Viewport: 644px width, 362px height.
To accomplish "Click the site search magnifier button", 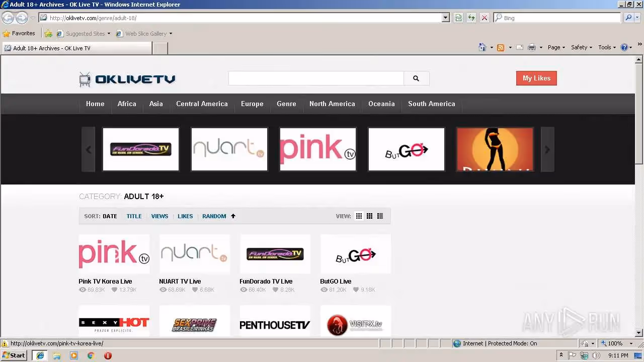I will [416, 78].
